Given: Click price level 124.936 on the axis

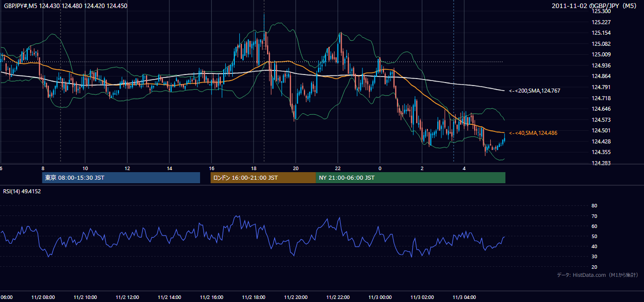Looking at the screenshot, I should tap(601, 65).
